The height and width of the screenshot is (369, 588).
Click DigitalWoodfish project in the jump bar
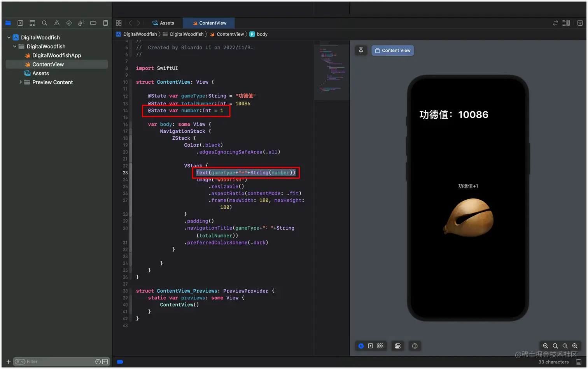pos(136,34)
